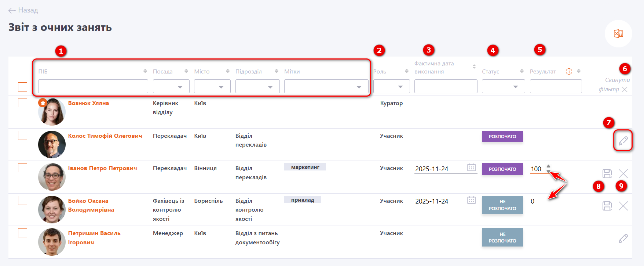Save result in Бойко Оксана row
The width and height of the screenshot is (644, 266).
click(607, 206)
